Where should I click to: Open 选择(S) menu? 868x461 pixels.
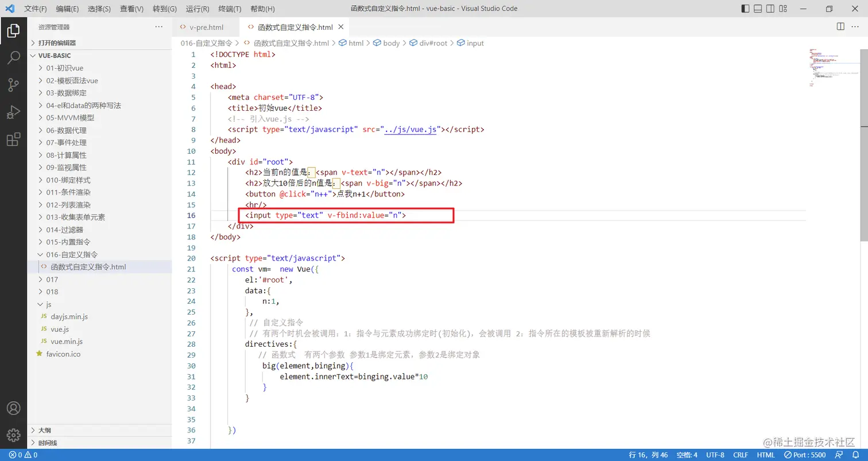[x=99, y=9]
